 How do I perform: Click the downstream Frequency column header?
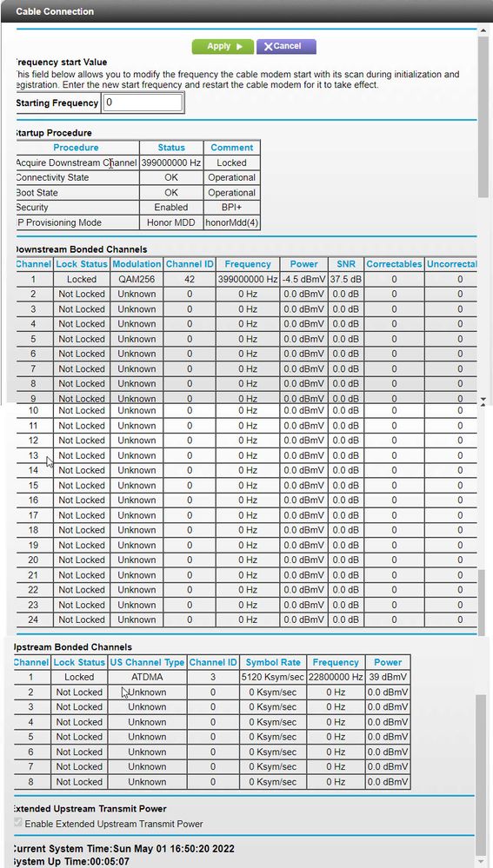tap(248, 264)
